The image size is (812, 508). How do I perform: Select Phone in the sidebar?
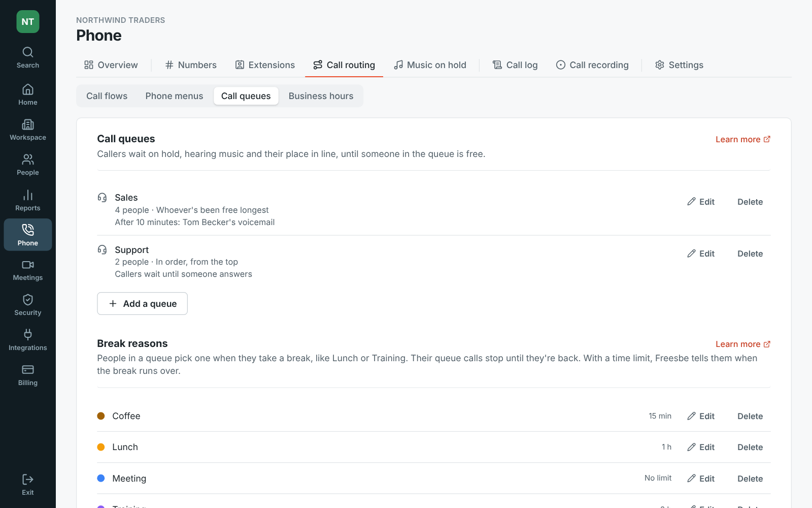[x=28, y=235]
